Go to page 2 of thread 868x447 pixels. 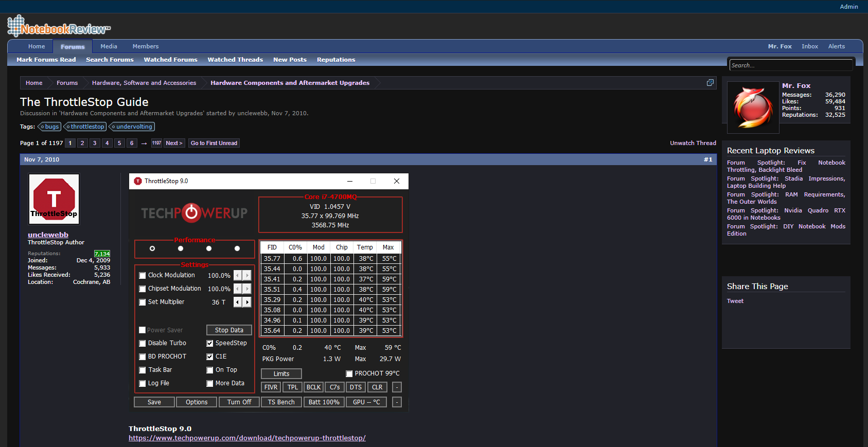click(x=82, y=143)
